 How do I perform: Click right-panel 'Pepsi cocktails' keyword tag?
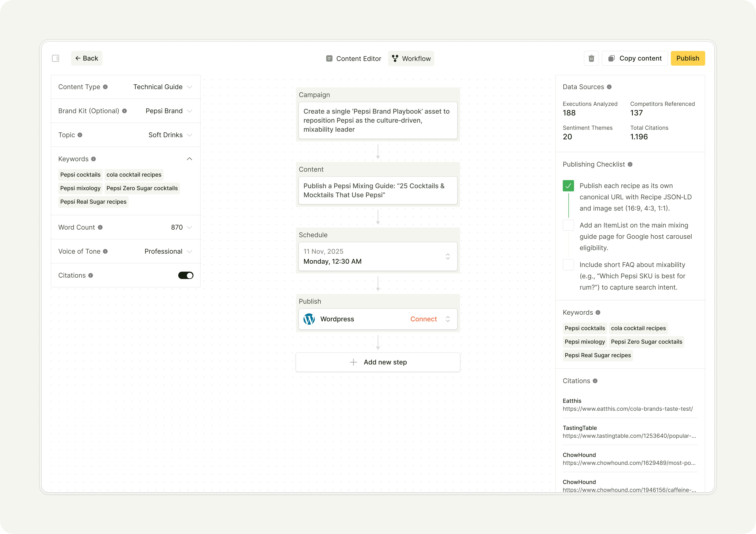click(x=585, y=328)
